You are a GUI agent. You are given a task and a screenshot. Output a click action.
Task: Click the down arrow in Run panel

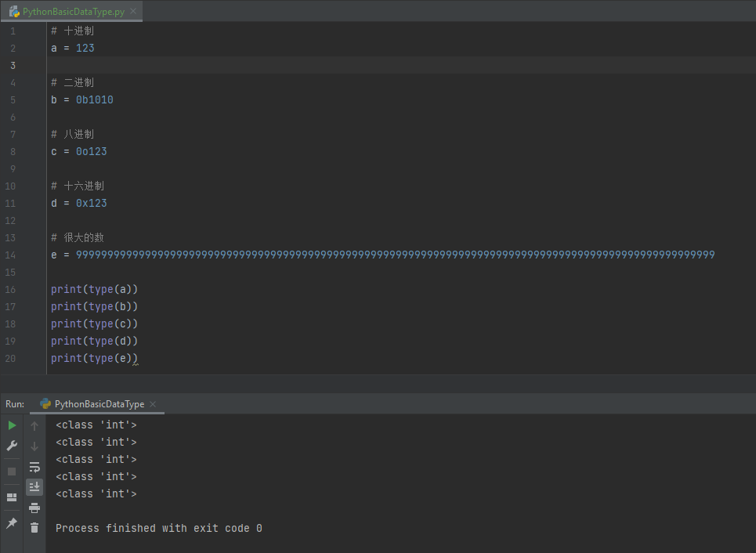tap(34, 446)
